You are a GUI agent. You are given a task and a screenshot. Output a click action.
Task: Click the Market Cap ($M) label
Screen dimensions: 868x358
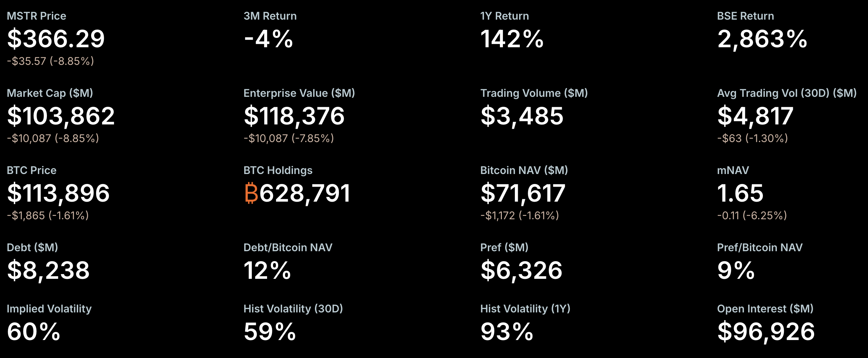coord(50,93)
